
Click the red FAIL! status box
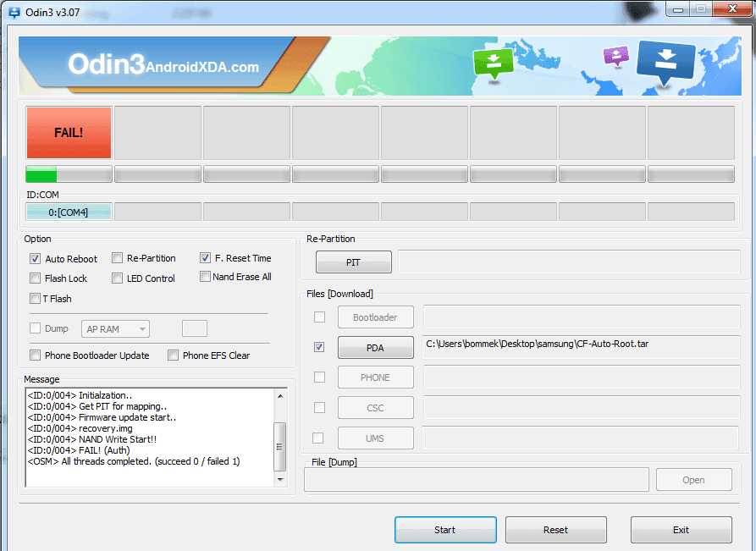69,133
